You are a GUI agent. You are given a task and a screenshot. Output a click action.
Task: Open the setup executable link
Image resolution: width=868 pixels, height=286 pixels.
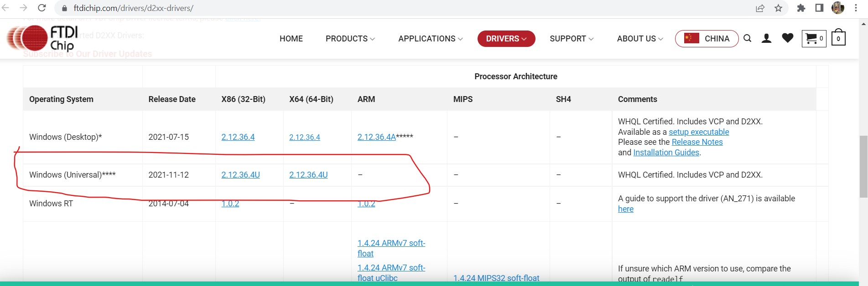click(699, 132)
